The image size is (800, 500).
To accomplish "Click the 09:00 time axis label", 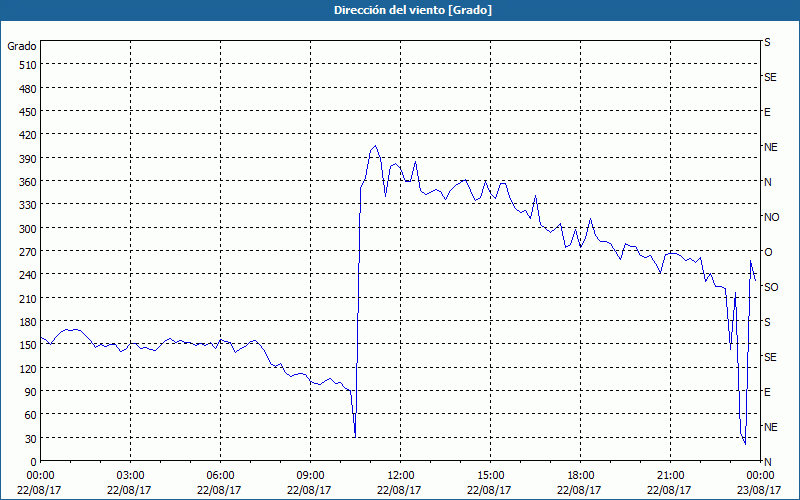I will (x=310, y=476).
